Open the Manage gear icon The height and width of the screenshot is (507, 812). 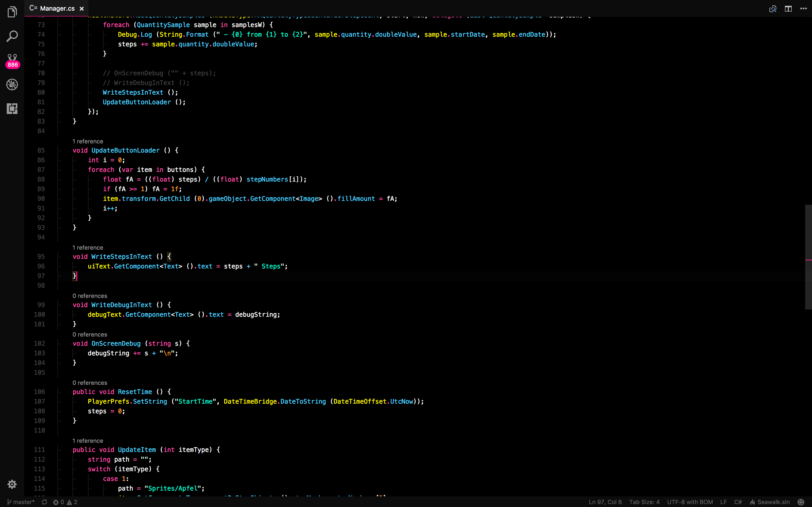point(12,484)
